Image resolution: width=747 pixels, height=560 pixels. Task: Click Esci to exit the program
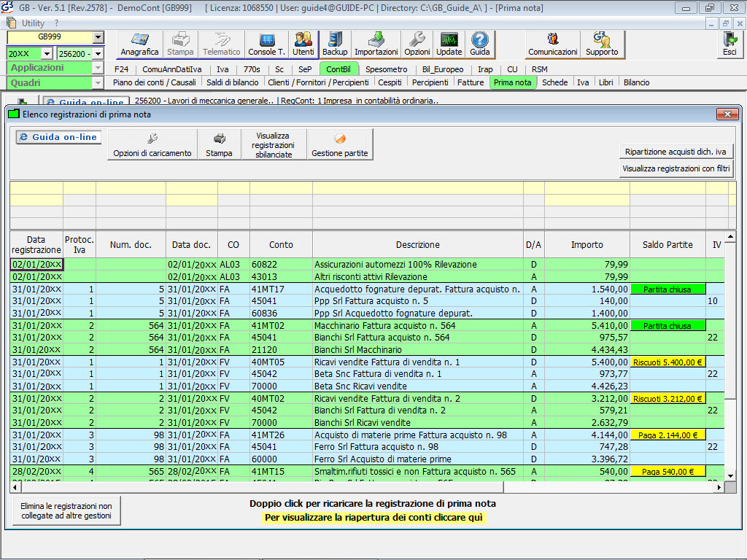(729, 44)
